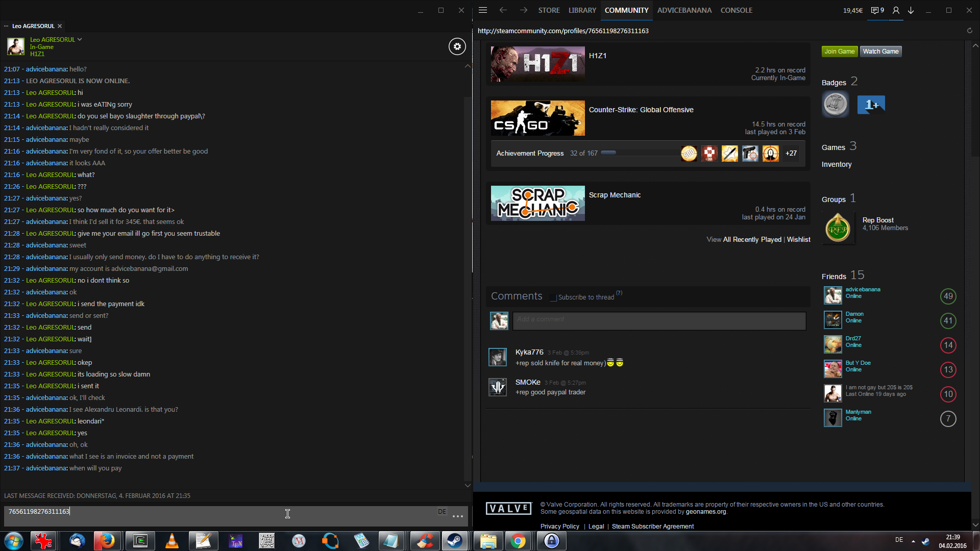Screen dimensions: 980x551
Task: Reload the community page
Action: pos(969,31)
